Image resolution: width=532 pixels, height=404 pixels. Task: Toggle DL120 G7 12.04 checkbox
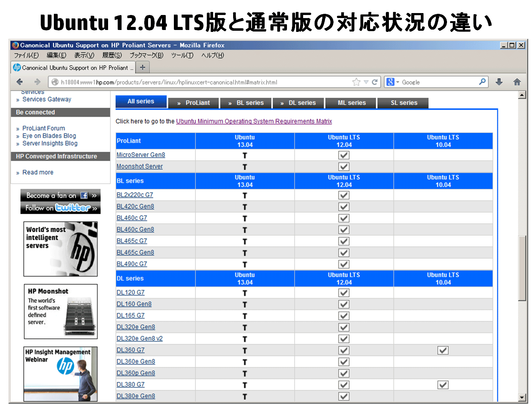[x=344, y=293]
